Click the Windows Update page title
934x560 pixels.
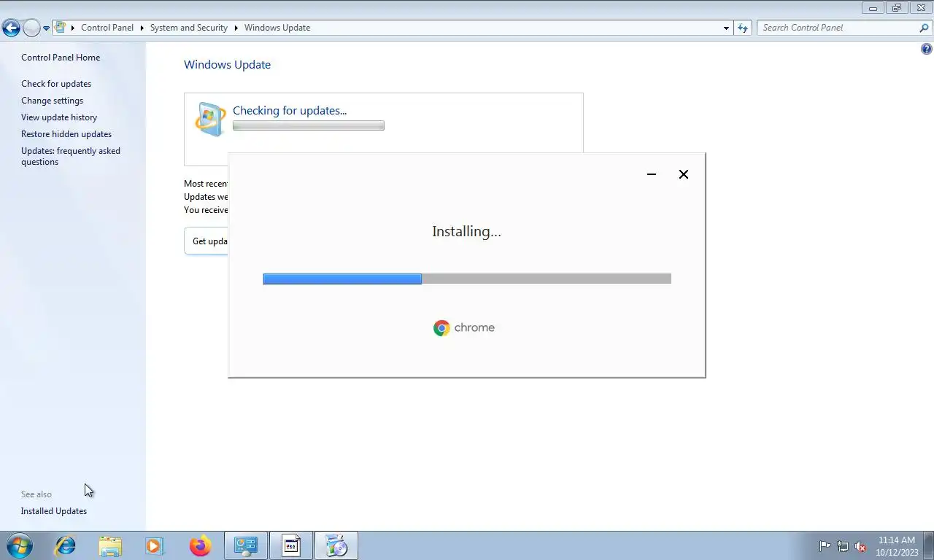228,65
